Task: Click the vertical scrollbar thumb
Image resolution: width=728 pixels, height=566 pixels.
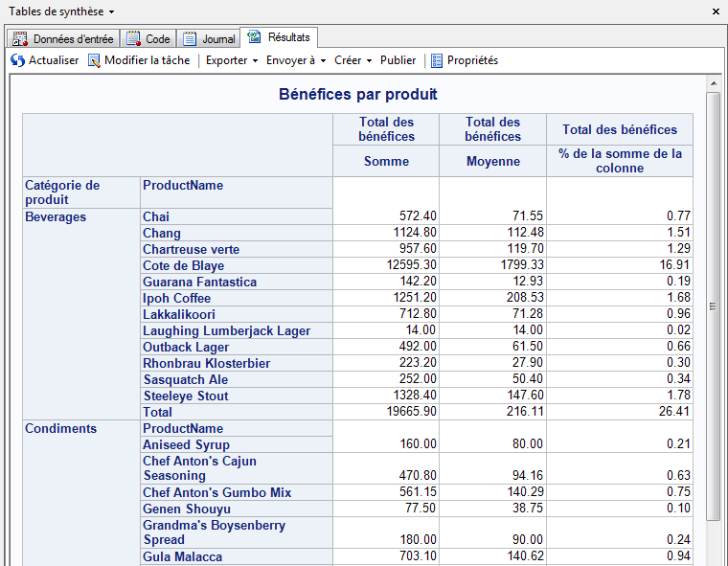Action: 713,306
